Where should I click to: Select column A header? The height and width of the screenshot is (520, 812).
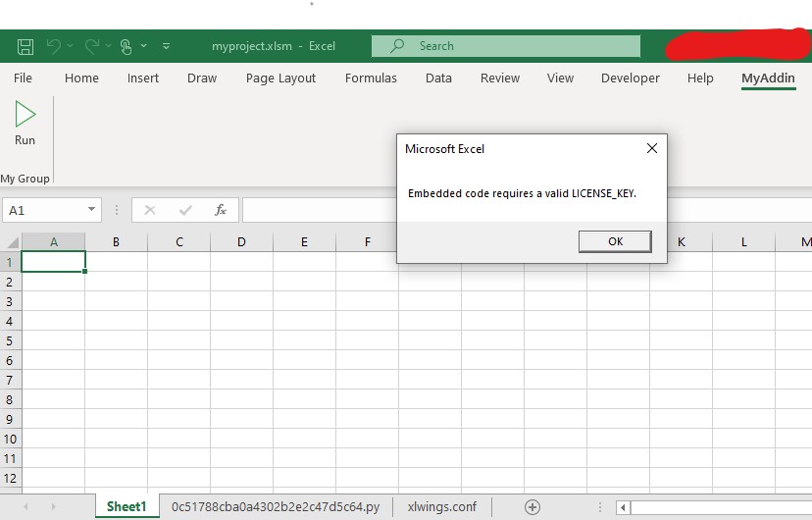53,242
